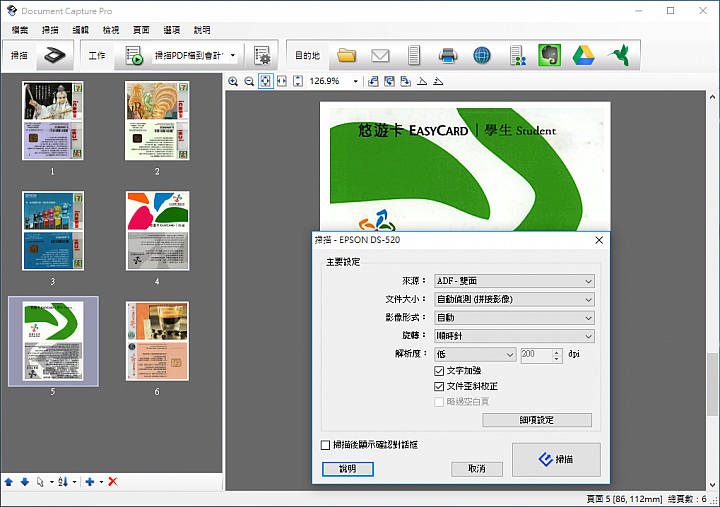Open job settings list-gear icon
This screenshot has height=507, width=720.
coord(262,56)
